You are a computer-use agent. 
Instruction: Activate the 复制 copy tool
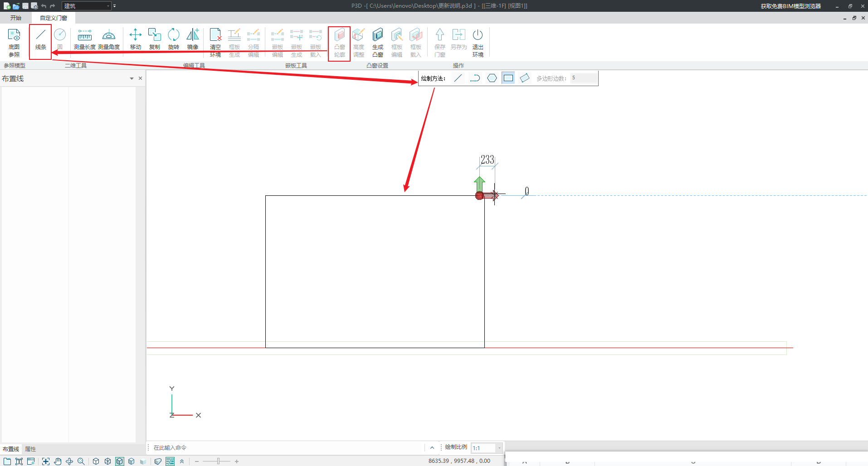tap(155, 39)
